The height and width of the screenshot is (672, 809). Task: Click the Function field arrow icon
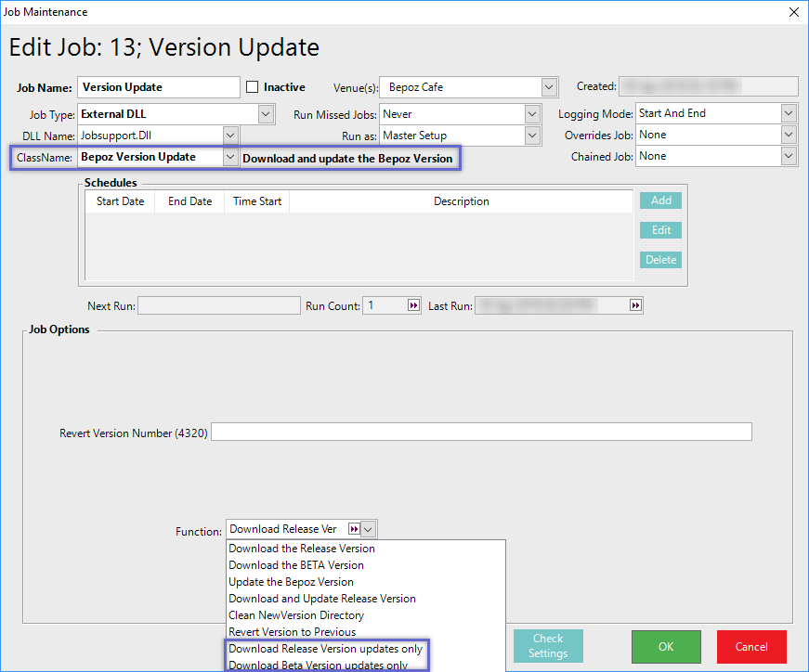pyautogui.click(x=353, y=529)
